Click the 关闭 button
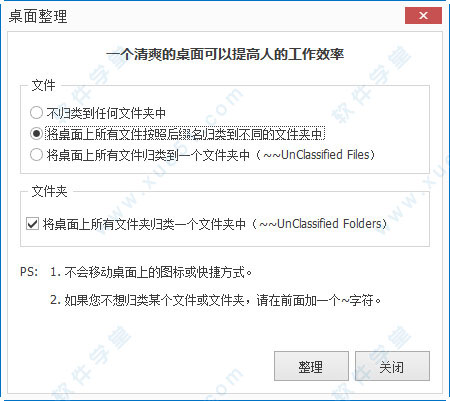Screen dimensions: 450x401 click(392, 366)
